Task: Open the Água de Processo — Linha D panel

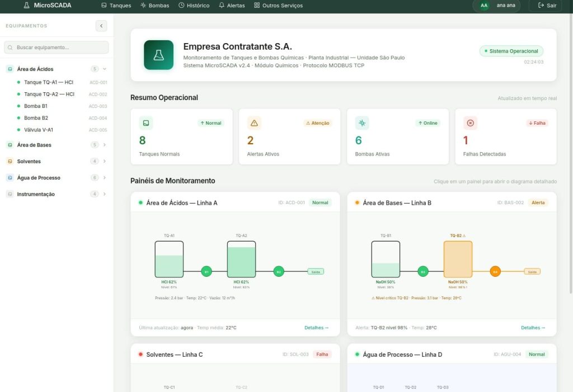Action: (452, 367)
